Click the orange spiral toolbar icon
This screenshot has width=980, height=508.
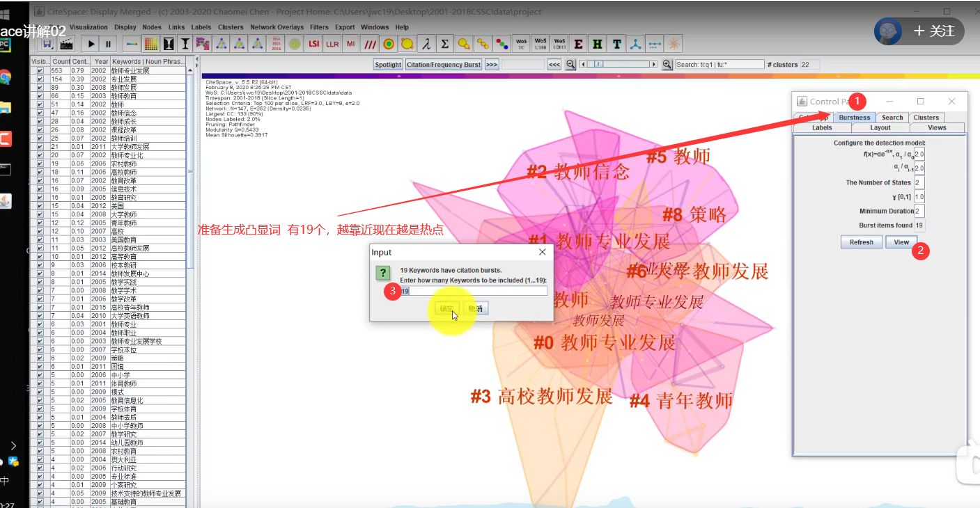pos(673,44)
